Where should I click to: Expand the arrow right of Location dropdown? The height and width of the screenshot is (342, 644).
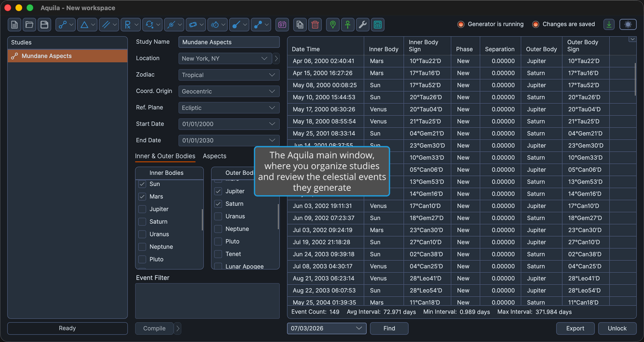276,58
